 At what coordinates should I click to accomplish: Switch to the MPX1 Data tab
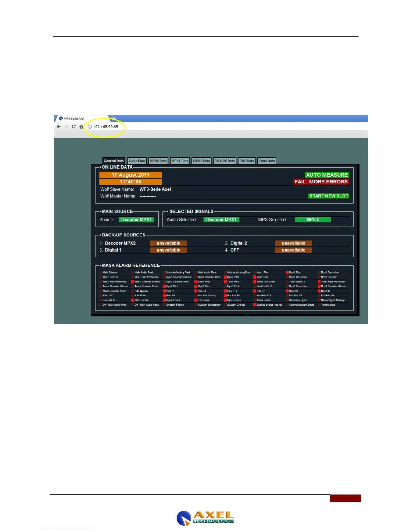(x=180, y=161)
